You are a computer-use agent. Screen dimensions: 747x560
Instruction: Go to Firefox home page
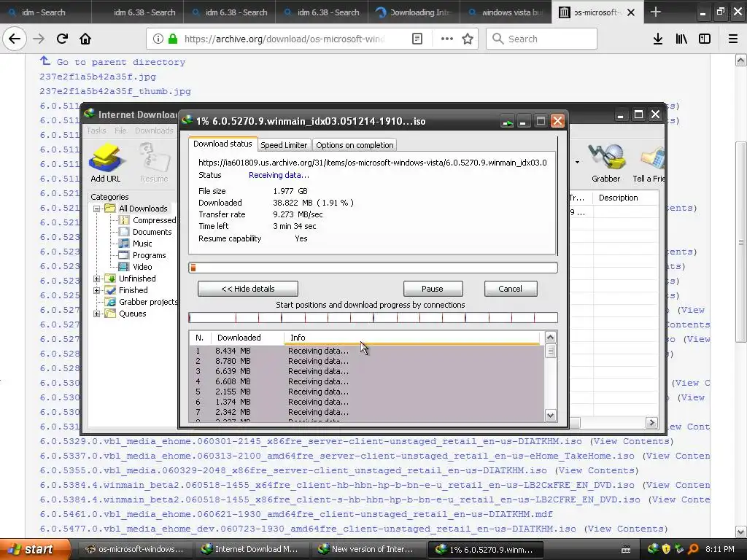pos(85,39)
